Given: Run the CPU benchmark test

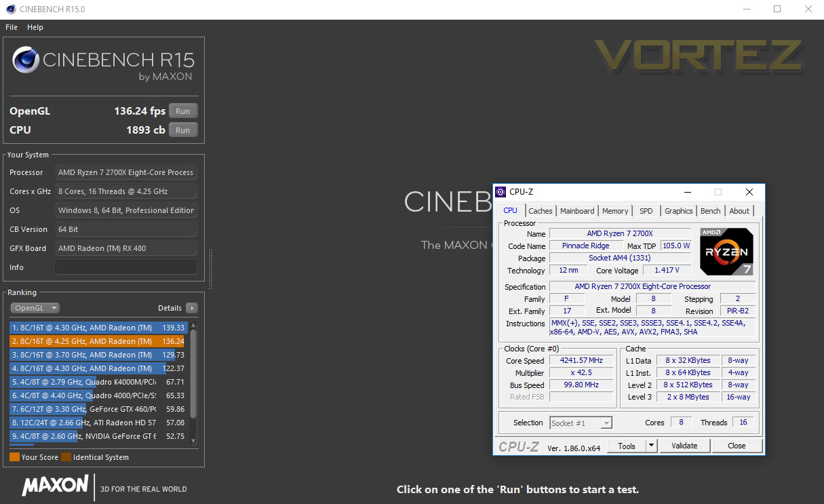Looking at the screenshot, I should (183, 130).
